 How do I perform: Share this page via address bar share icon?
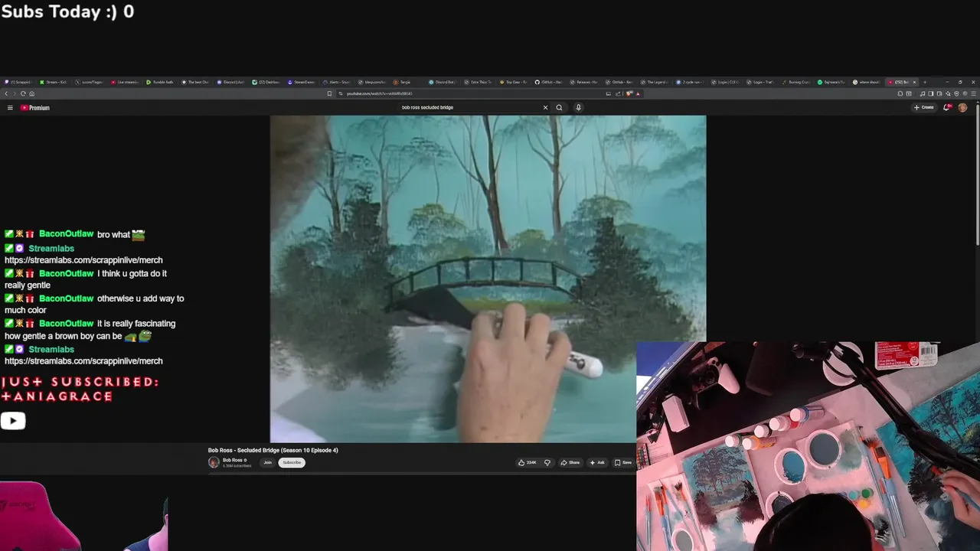pyautogui.click(x=618, y=93)
